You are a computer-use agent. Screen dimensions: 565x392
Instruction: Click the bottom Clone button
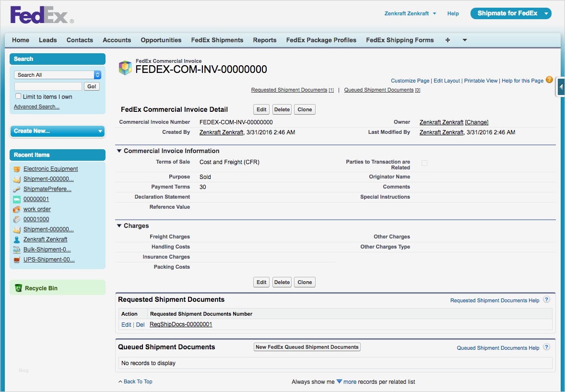click(x=305, y=283)
